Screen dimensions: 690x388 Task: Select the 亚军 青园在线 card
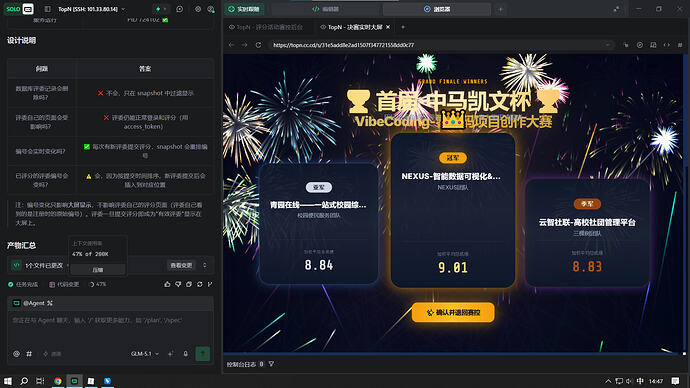coord(319,224)
